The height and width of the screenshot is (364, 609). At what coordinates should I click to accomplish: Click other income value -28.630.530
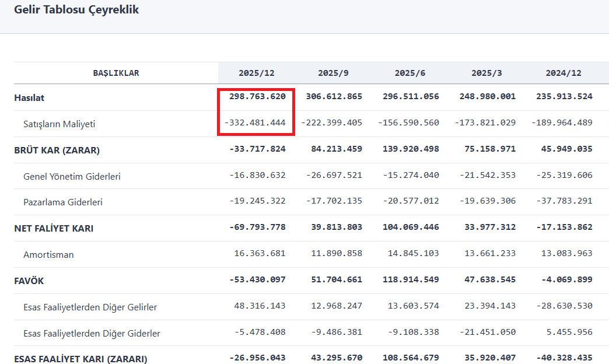pyautogui.click(x=564, y=306)
